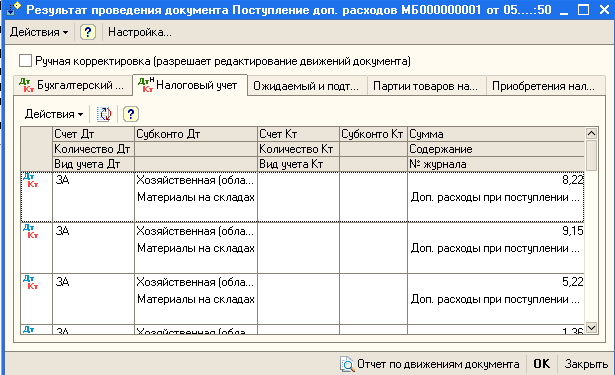Click Материалы на складах in the 9,15 row
The width and height of the screenshot is (615, 375).
tap(196, 248)
